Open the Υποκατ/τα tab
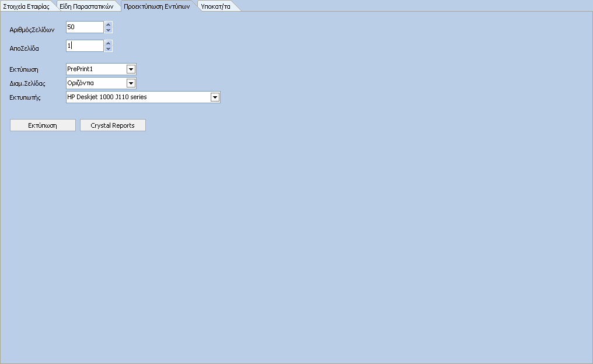 [215, 6]
